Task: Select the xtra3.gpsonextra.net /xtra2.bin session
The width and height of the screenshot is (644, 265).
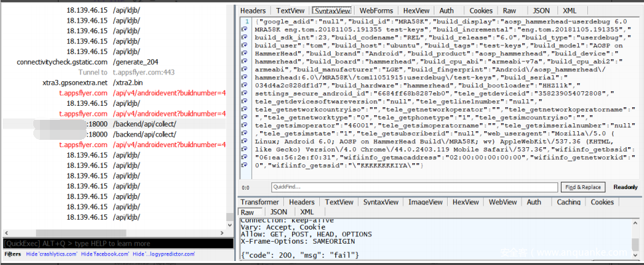Action: (114, 83)
